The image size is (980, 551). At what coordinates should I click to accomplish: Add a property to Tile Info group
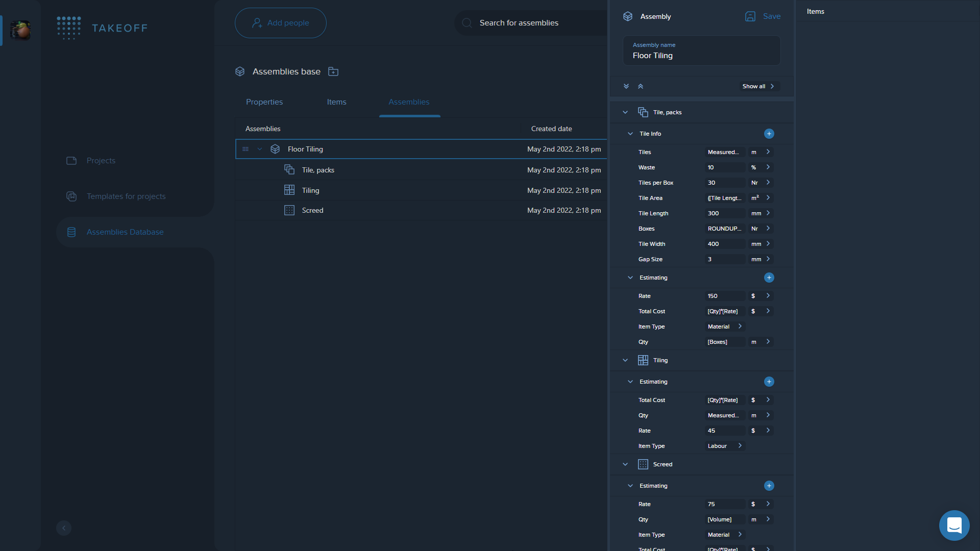coord(769,134)
